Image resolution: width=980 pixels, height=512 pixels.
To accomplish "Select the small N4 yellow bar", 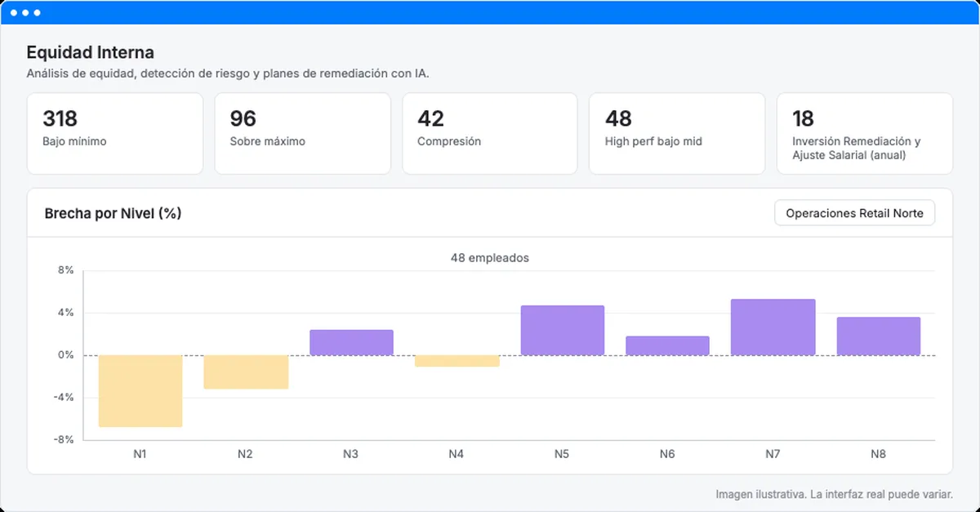I will [x=457, y=361].
